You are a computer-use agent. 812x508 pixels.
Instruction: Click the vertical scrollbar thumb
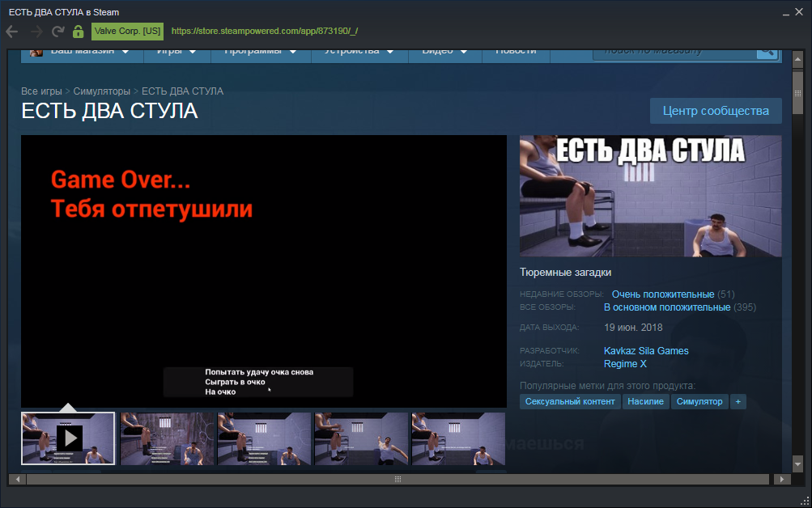[x=797, y=93]
